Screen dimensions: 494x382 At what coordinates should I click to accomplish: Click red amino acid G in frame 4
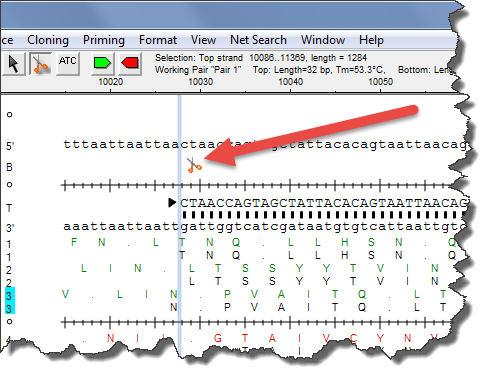[218, 338]
